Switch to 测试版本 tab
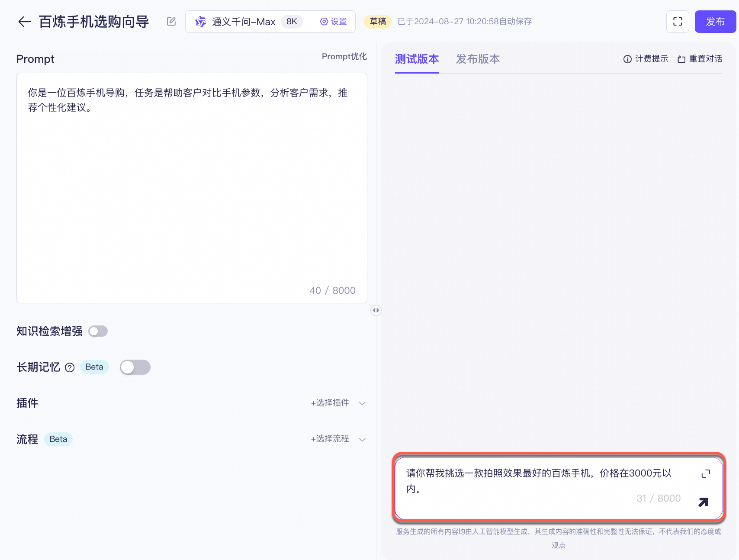 (417, 59)
